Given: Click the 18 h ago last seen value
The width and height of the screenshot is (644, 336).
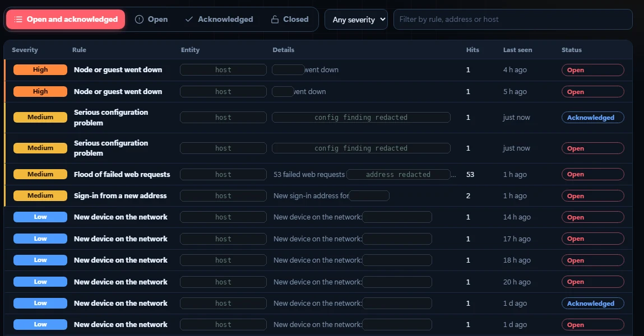Looking at the screenshot, I should coord(517,260).
